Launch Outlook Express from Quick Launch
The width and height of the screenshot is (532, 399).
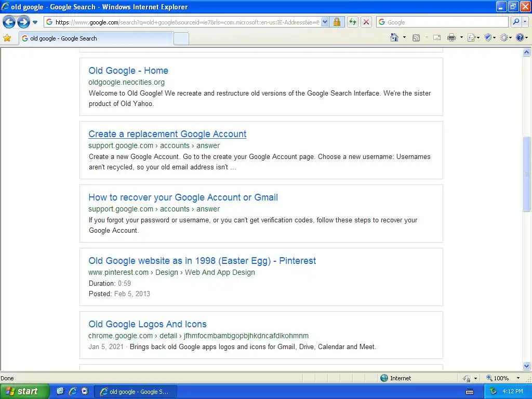coord(60,391)
